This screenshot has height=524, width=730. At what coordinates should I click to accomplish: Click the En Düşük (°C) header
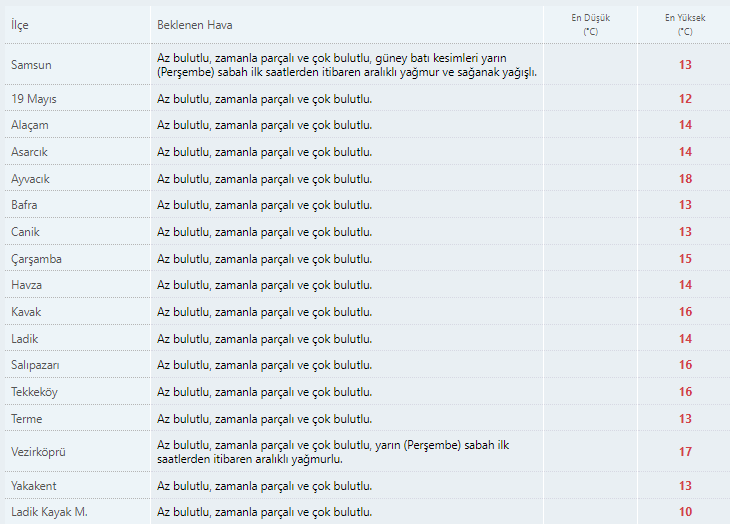point(590,25)
